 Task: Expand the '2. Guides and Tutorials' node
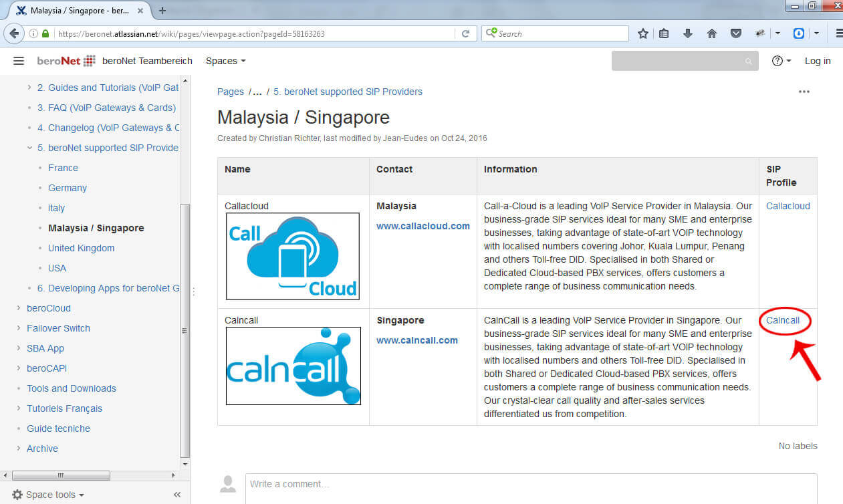(x=29, y=88)
